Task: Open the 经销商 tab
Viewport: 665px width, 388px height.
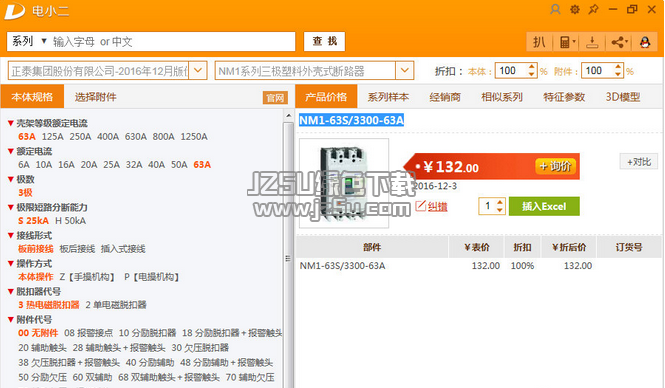Action: click(x=445, y=97)
